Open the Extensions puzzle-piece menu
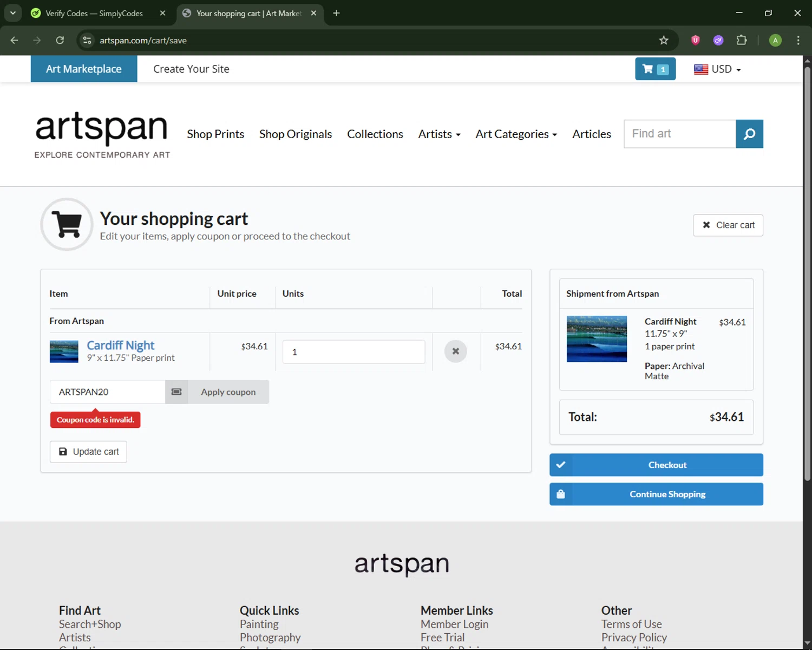Image resolution: width=812 pixels, height=650 pixels. [x=742, y=40]
